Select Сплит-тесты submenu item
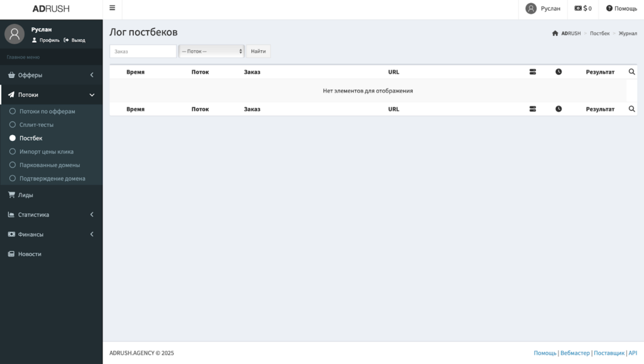644x364 pixels. tap(36, 124)
